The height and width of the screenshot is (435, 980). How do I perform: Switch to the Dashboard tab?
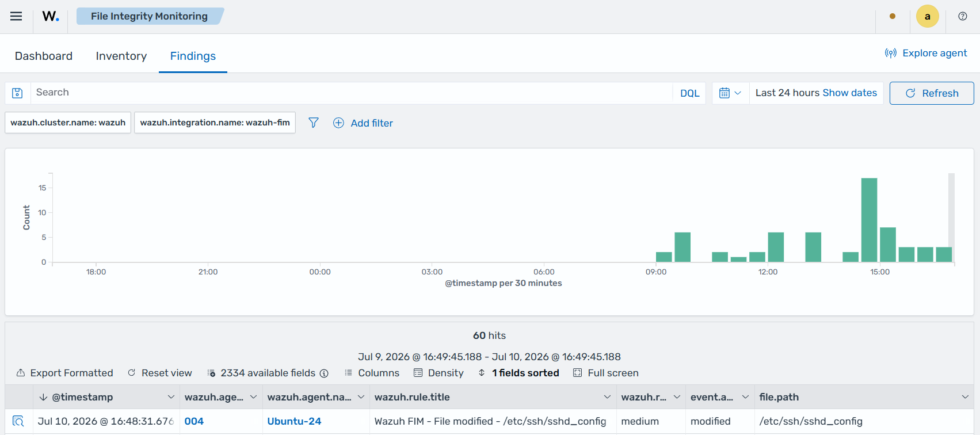coord(44,56)
